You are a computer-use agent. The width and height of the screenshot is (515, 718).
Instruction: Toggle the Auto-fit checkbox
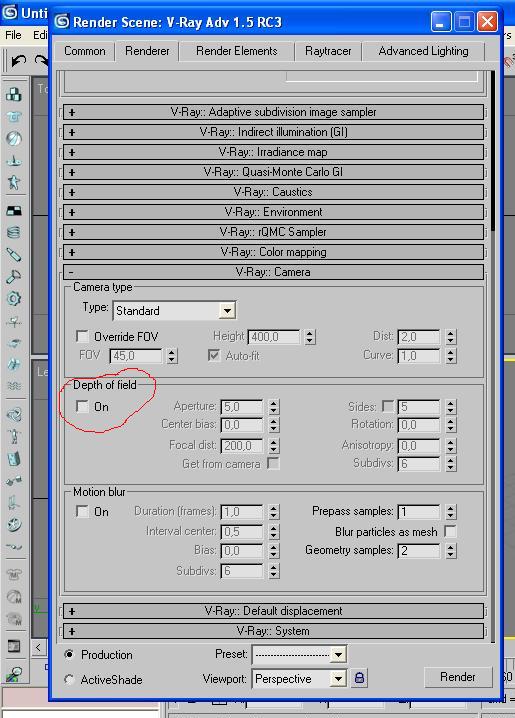[x=214, y=355]
